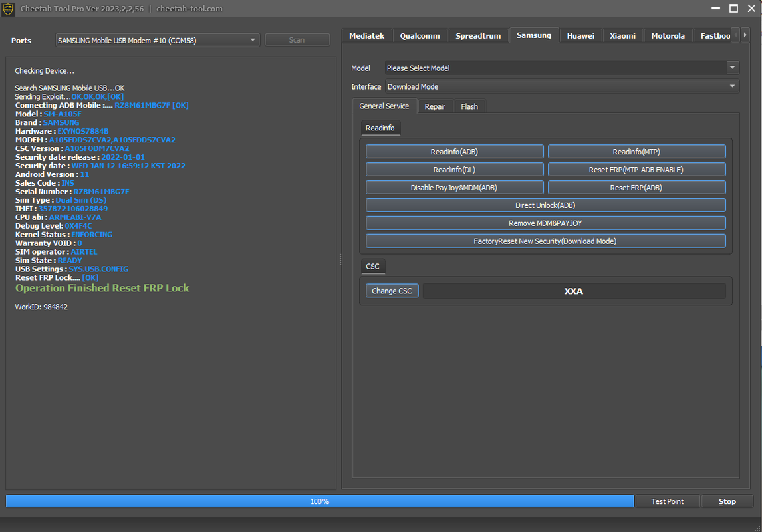Close the Cheetah Tool window
The height and width of the screenshot is (532, 762).
pyautogui.click(x=751, y=8)
